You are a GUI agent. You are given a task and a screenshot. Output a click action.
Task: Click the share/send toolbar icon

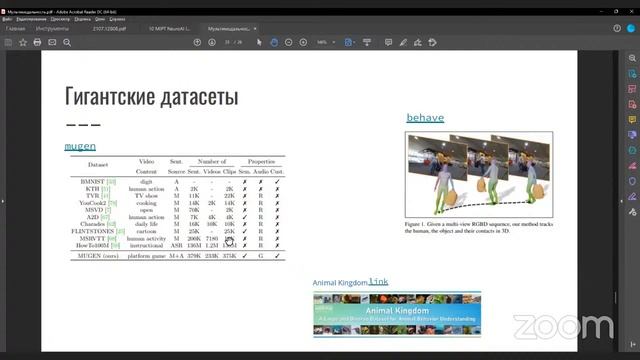[433, 42]
